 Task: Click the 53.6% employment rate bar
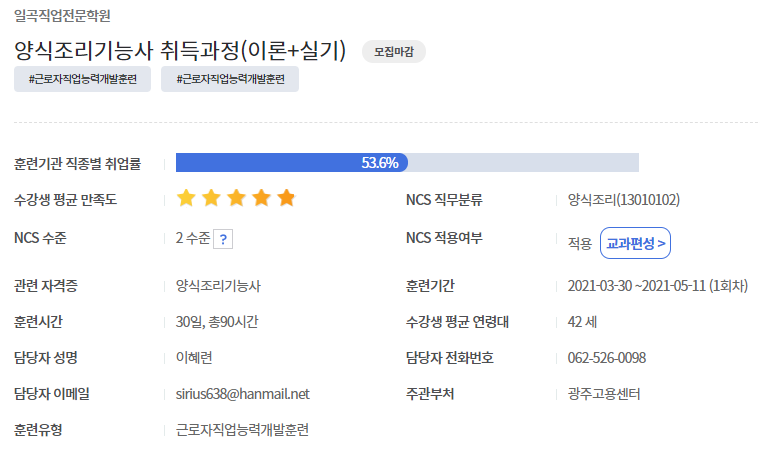click(x=407, y=162)
